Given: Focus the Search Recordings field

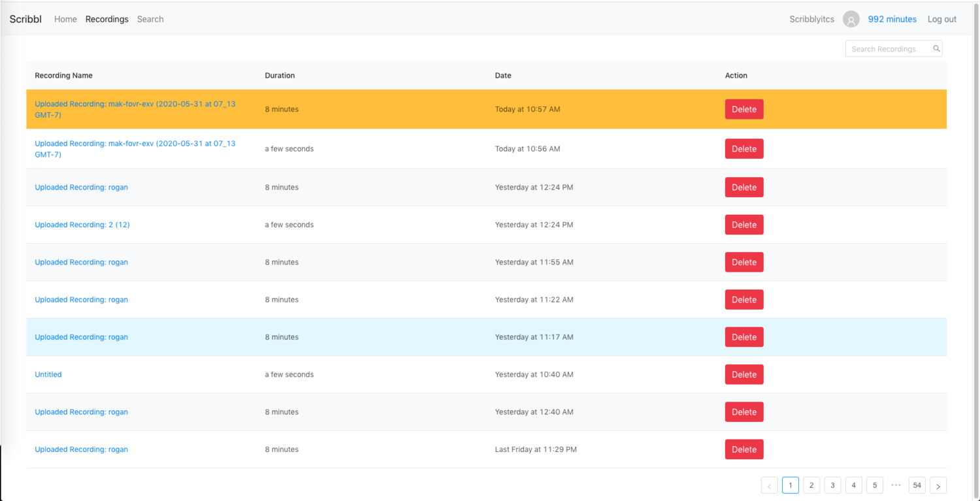Looking at the screenshot, I should tap(893, 49).
